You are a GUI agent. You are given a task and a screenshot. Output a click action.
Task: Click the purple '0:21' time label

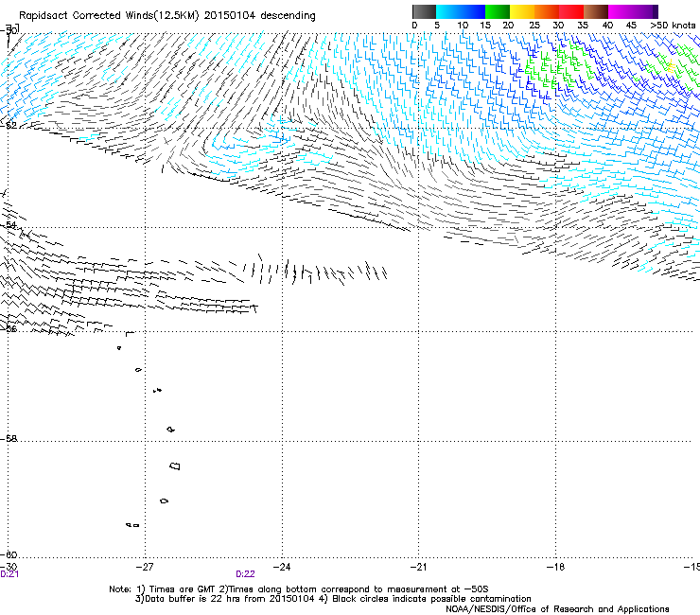pyautogui.click(x=9, y=574)
